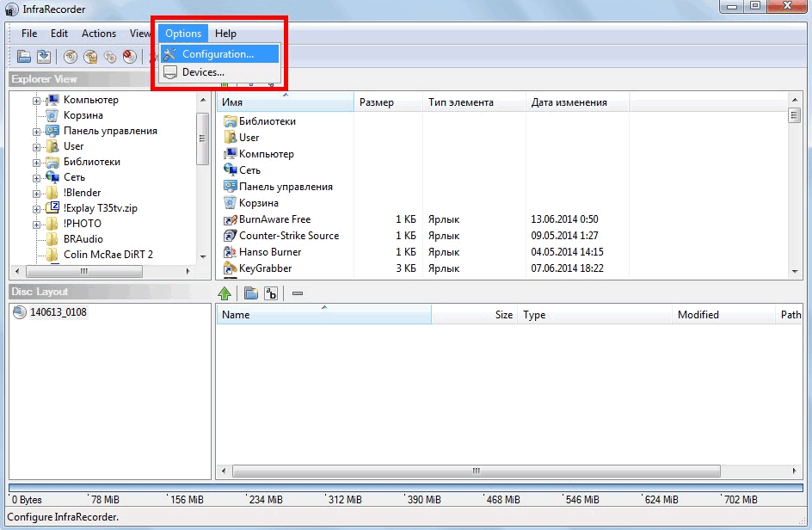The height and width of the screenshot is (530, 812).
Task: Select Корзина in the explorer tree
Action: [x=74, y=115]
